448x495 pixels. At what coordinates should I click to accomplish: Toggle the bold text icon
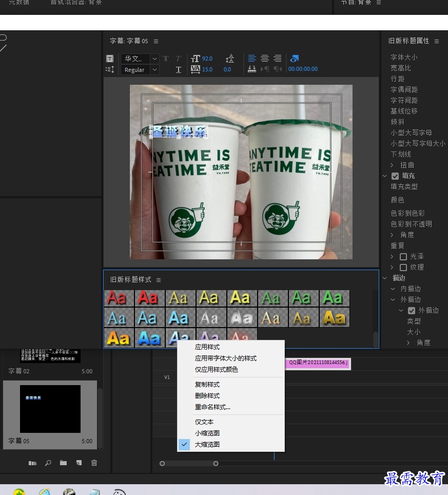coord(166,59)
